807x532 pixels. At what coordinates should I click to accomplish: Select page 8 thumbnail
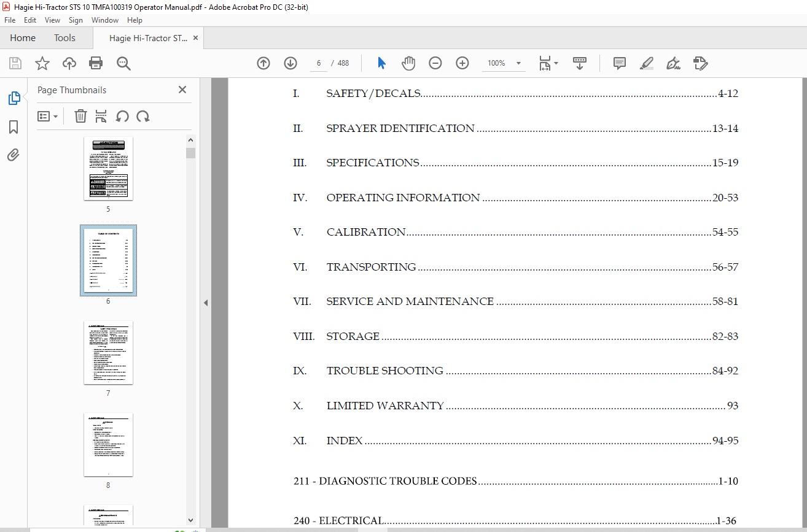pos(108,445)
